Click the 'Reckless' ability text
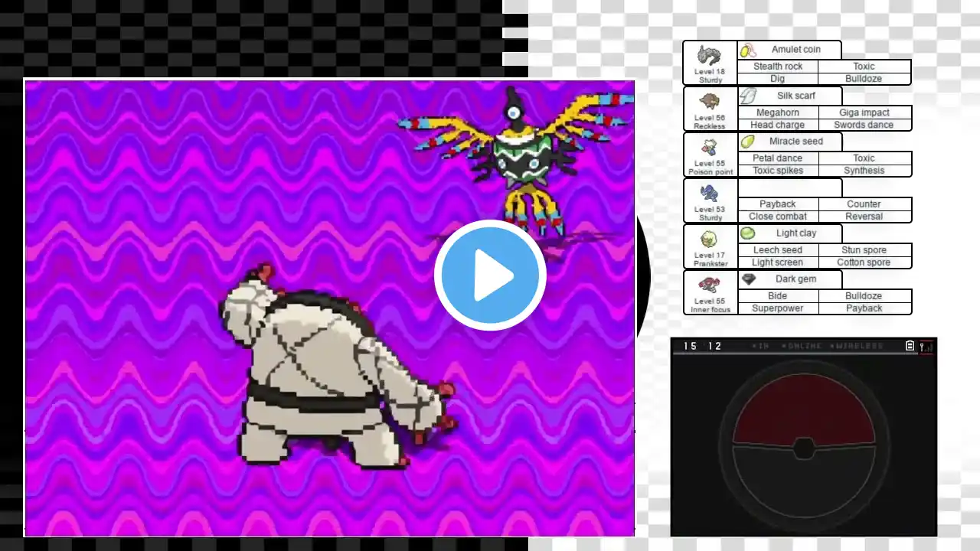The height and width of the screenshot is (551, 980). tap(710, 126)
